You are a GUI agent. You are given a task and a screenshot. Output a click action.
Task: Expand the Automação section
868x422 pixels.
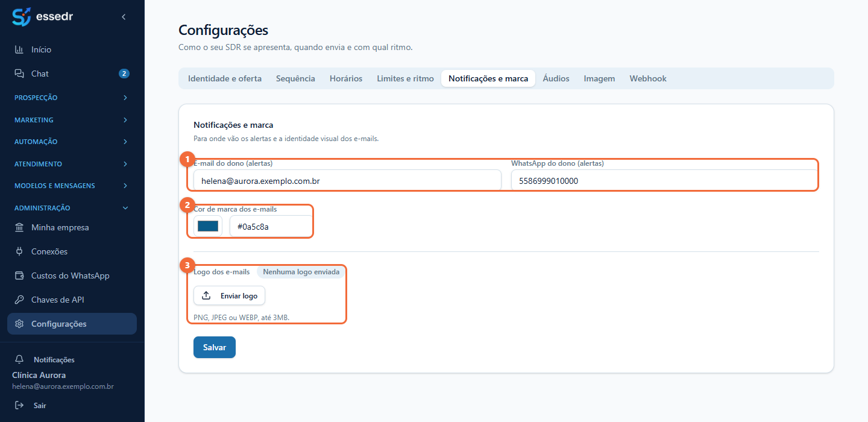point(72,142)
